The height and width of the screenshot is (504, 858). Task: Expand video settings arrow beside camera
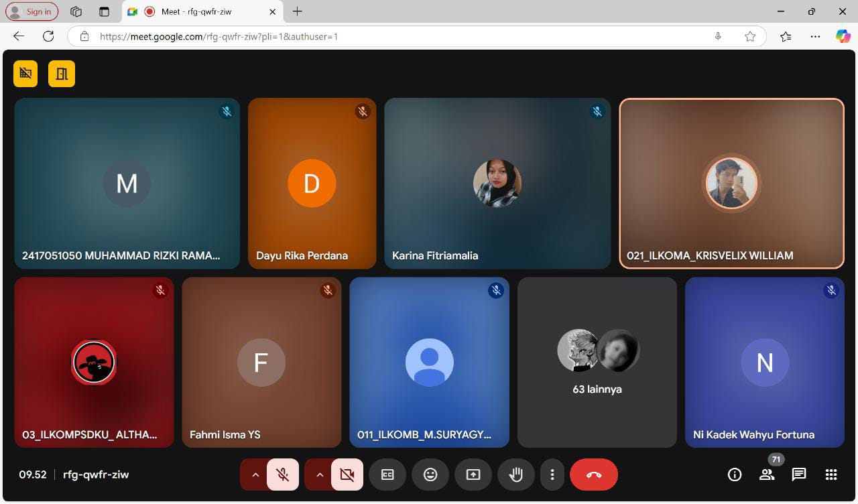coord(319,475)
